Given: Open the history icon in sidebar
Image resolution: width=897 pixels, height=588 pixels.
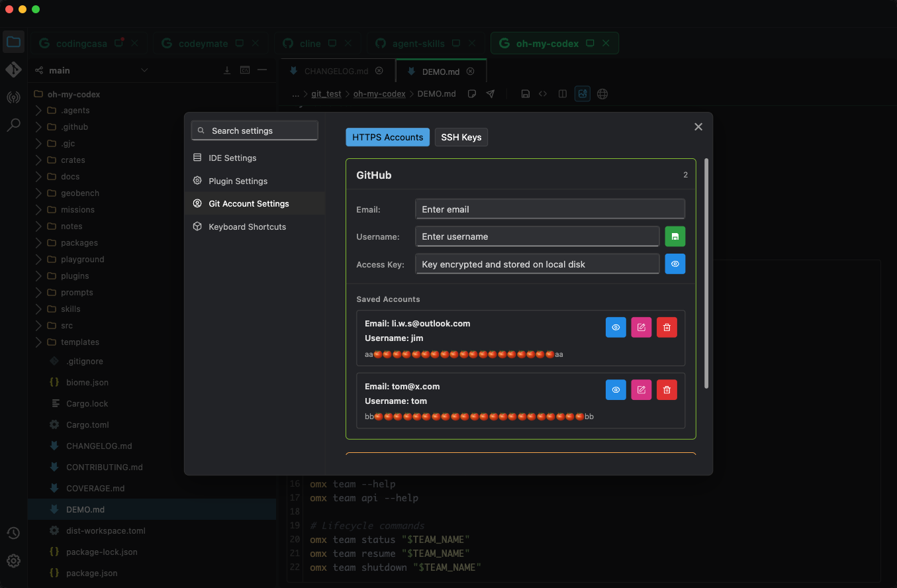Looking at the screenshot, I should pos(13,533).
